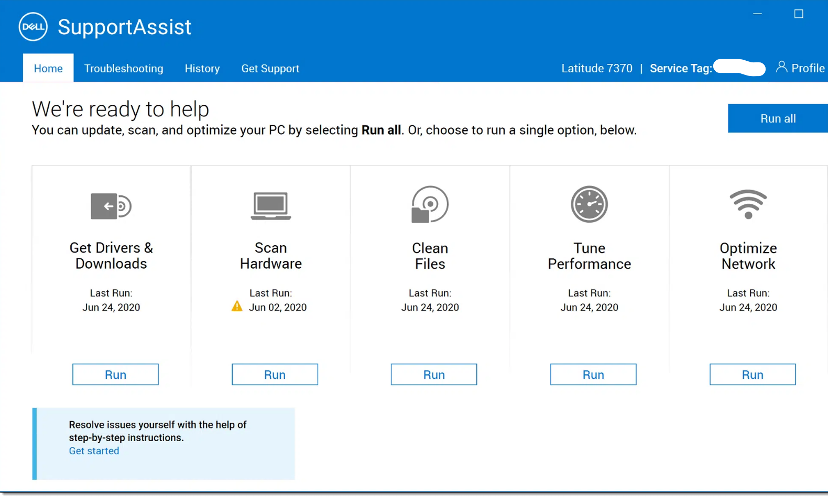
Task: Run the Scan Hardware option
Action: pyautogui.click(x=275, y=375)
